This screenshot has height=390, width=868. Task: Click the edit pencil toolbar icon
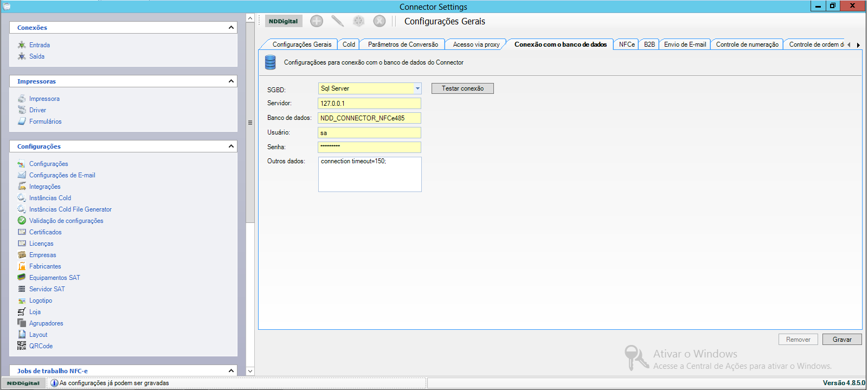pyautogui.click(x=337, y=21)
